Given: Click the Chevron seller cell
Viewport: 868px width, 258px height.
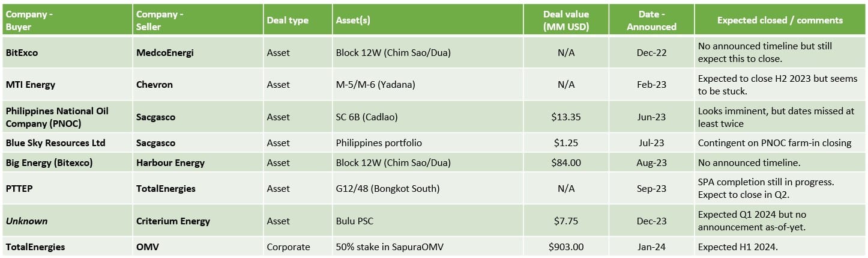Looking at the screenshot, I should click(154, 85).
